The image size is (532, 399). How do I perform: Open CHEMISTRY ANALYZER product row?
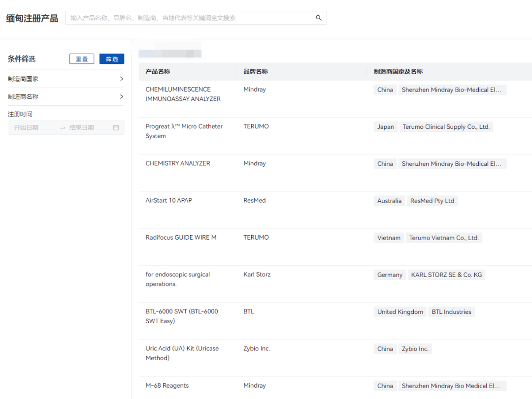(x=178, y=163)
